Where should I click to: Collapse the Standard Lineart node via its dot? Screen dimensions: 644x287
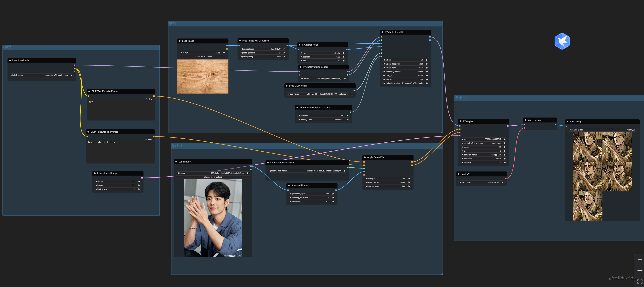[289, 185]
